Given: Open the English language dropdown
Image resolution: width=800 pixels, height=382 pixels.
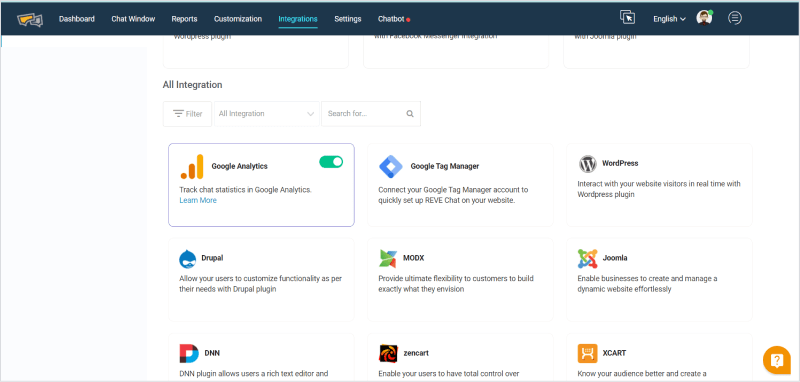Looking at the screenshot, I should (x=669, y=19).
